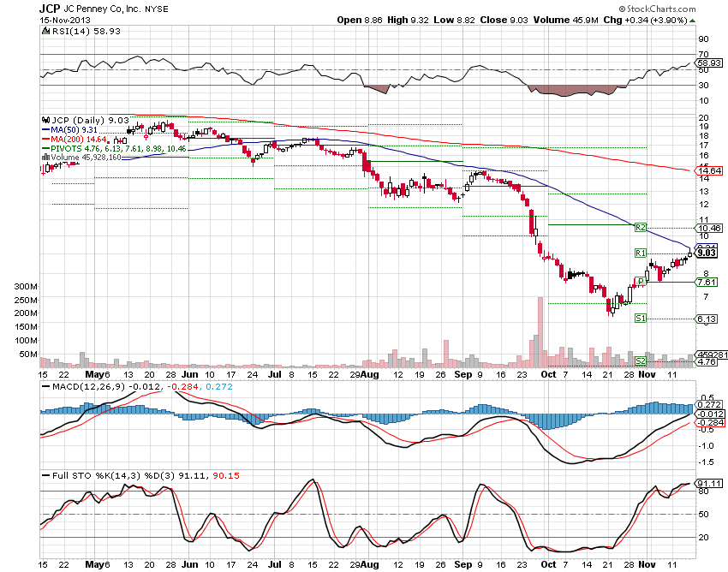
Task: Click the -0.284 MACD signal value tag
Action: pos(709,422)
